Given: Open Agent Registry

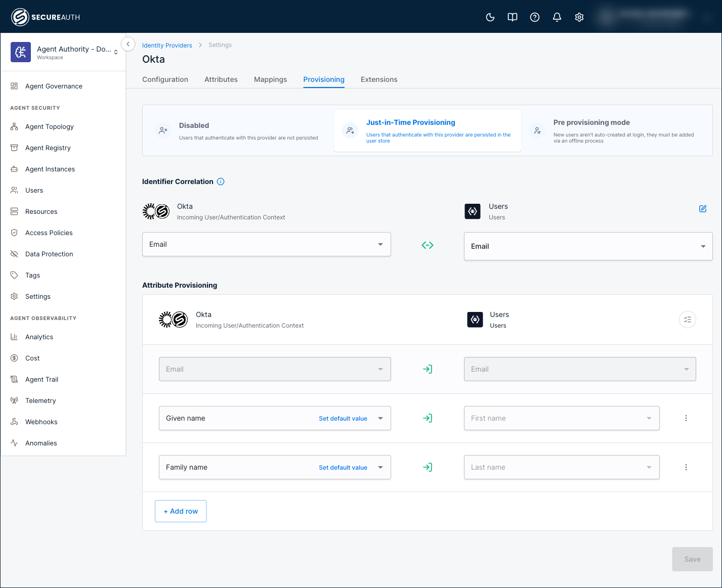Looking at the screenshot, I should click(48, 148).
